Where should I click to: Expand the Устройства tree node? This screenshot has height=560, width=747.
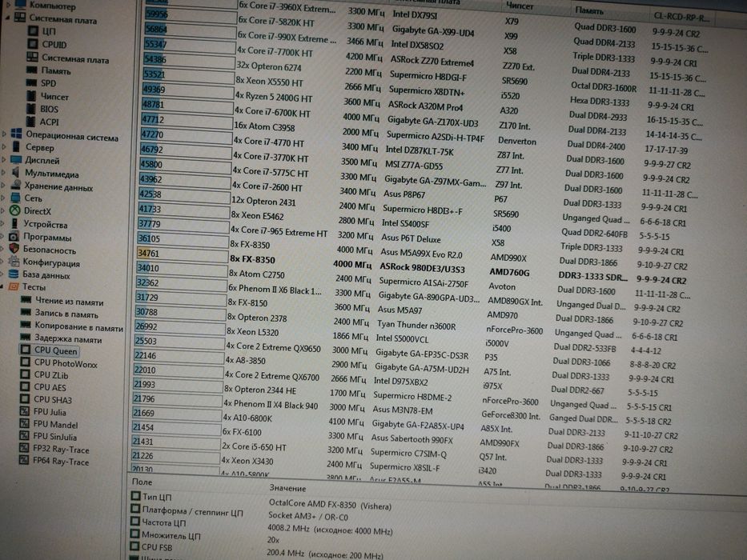point(3,223)
